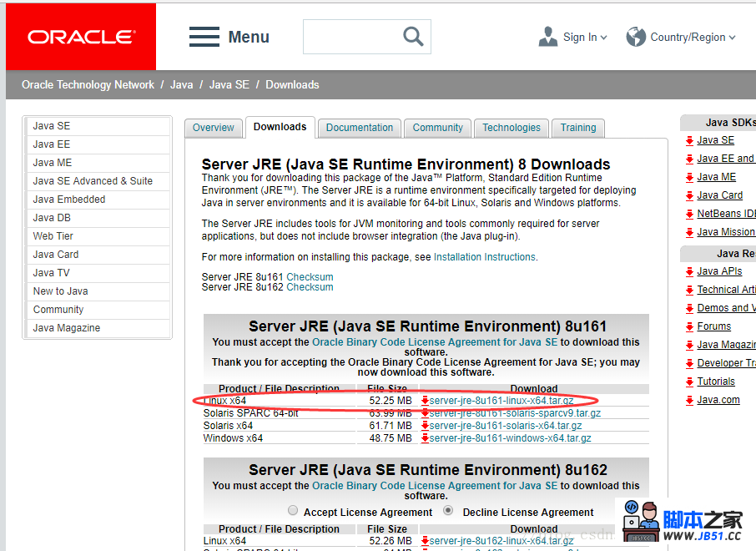
Task: Click red arrow icon beside Developer Training
Action: coord(689,364)
